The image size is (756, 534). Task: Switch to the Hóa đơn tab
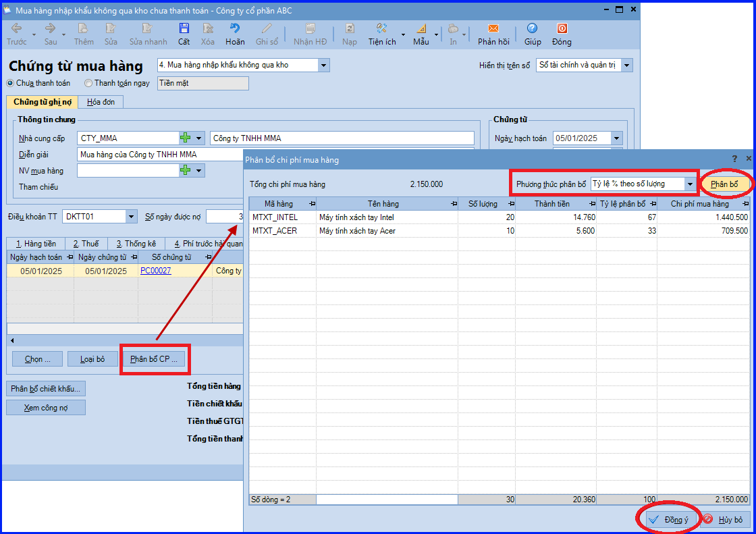101,102
